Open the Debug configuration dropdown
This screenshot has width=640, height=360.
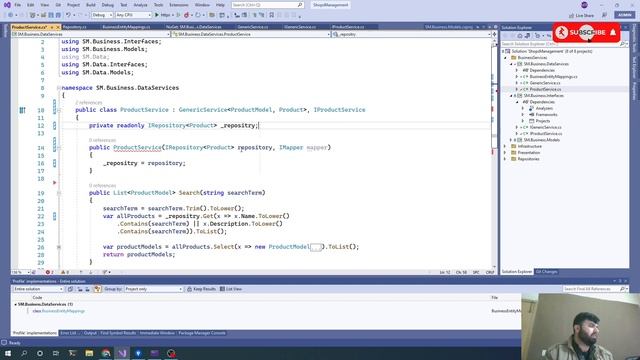(102, 15)
